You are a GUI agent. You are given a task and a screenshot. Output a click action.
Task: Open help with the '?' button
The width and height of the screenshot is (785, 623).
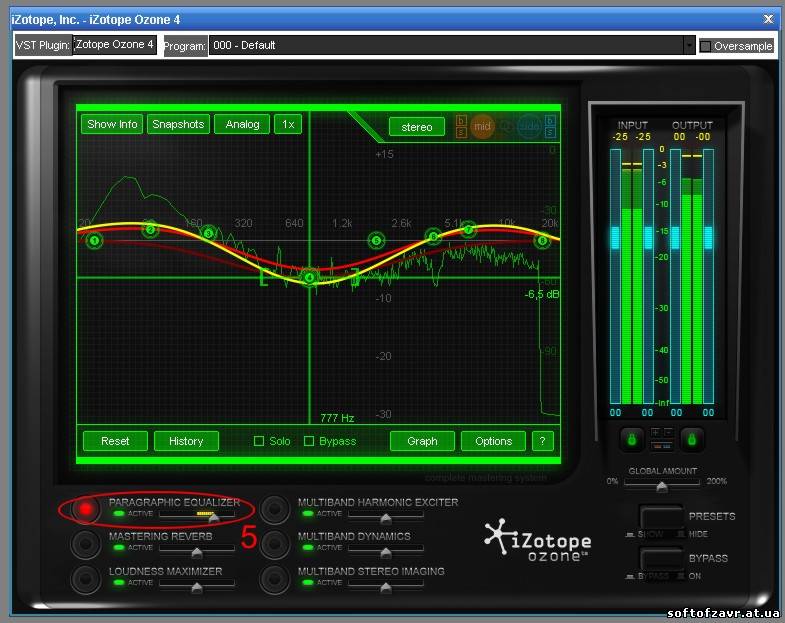pyautogui.click(x=542, y=441)
